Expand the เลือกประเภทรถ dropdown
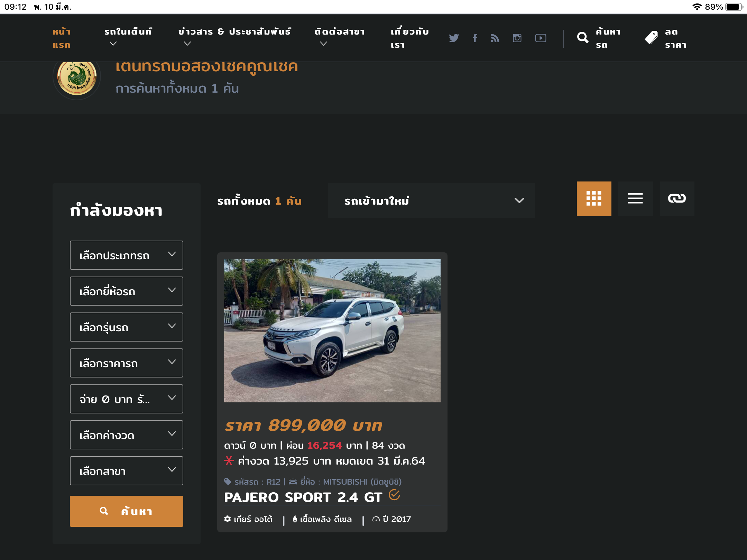 (126, 255)
